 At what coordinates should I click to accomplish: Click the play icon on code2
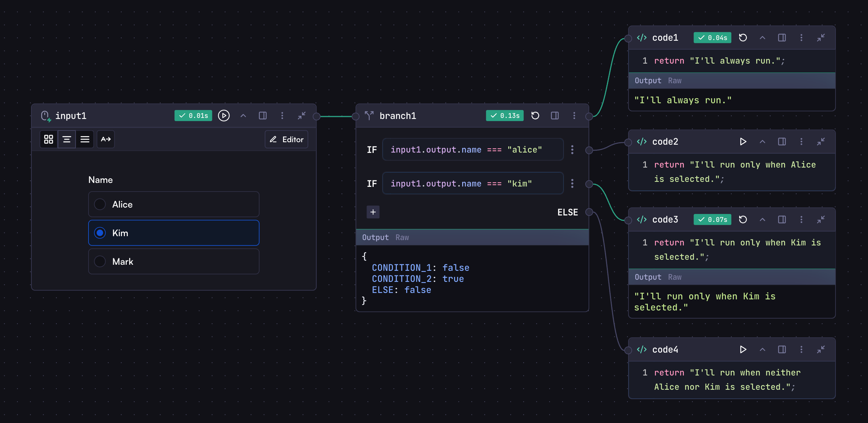pyautogui.click(x=743, y=142)
